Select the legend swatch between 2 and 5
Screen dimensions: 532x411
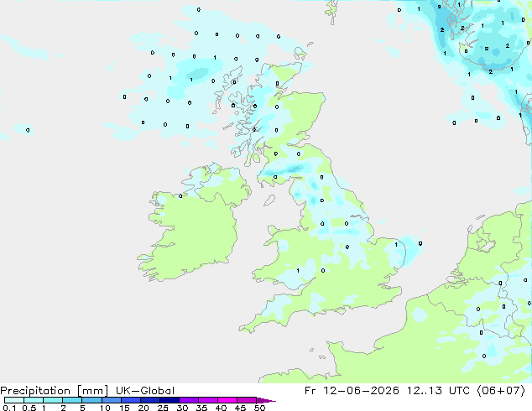(72, 400)
